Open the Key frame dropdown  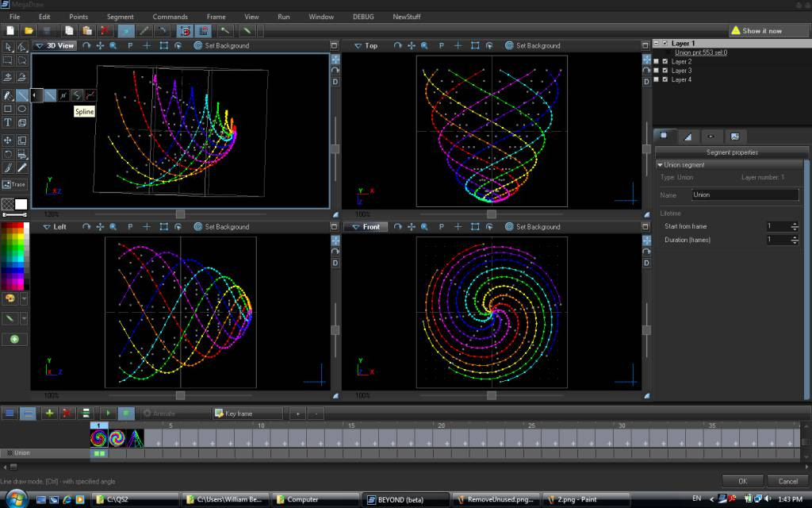tap(247, 414)
